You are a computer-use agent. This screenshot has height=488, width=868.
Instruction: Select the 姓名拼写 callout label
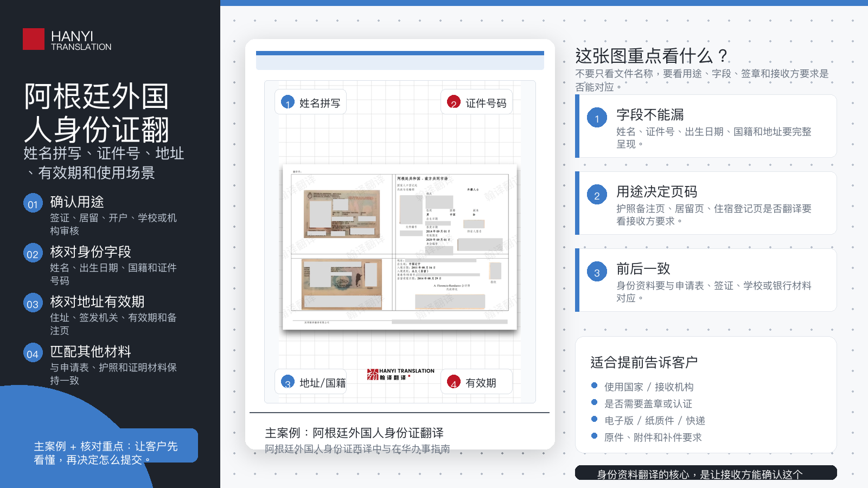(310, 102)
